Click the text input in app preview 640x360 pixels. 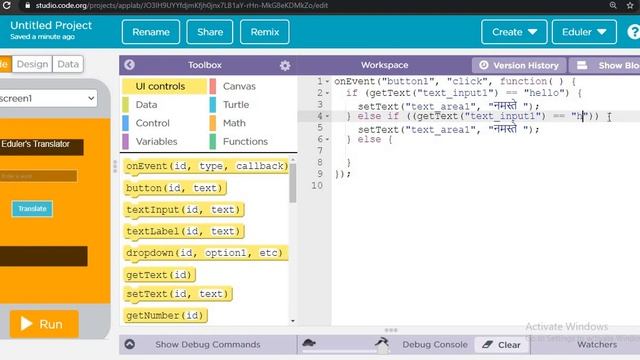[x=38, y=176]
